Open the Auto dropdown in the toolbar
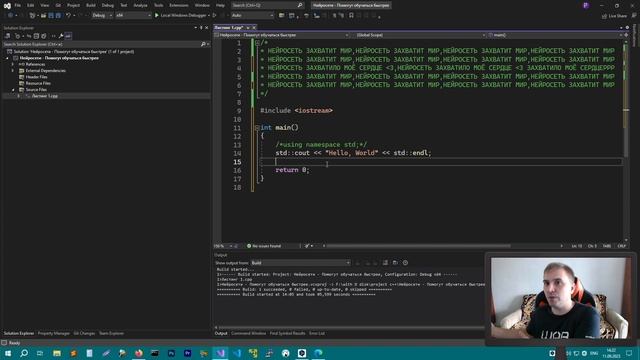This screenshot has width=640, height=360. tap(252, 16)
